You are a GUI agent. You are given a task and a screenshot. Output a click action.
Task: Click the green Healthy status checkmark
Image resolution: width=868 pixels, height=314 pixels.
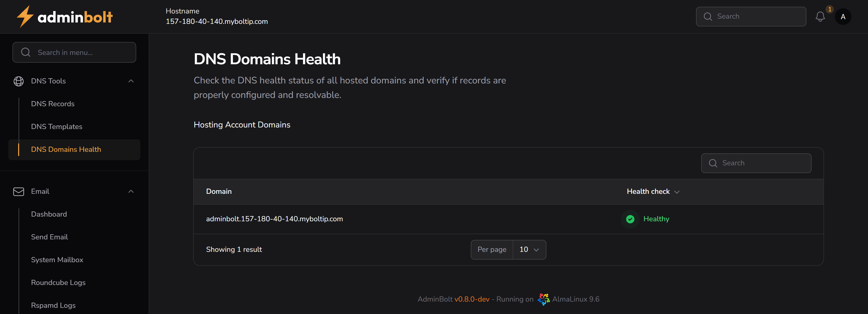[630, 219]
